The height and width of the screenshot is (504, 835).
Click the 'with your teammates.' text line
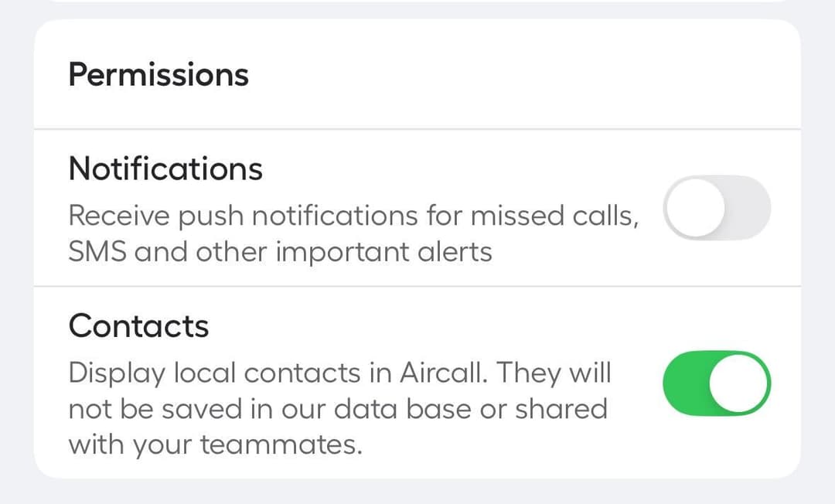215,445
